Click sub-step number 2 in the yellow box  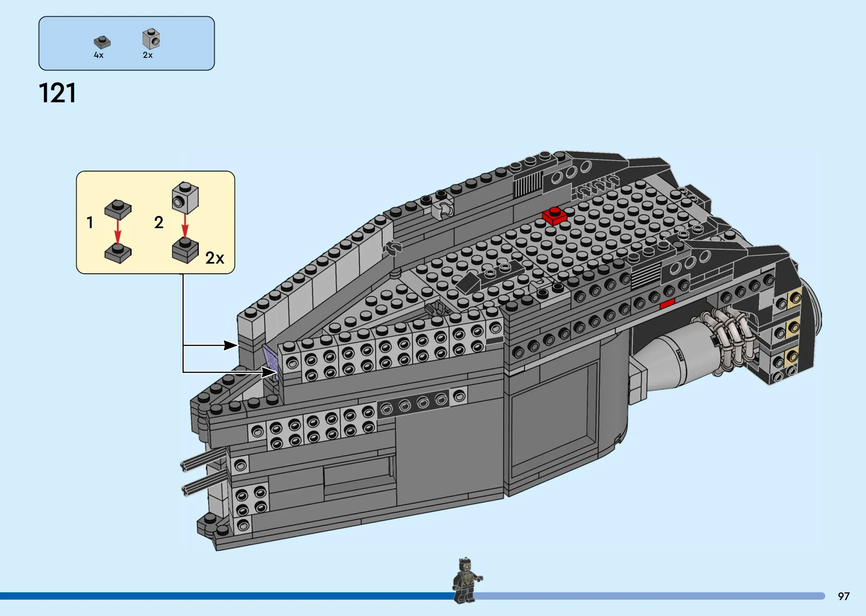pyautogui.click(x=159, y=222)
